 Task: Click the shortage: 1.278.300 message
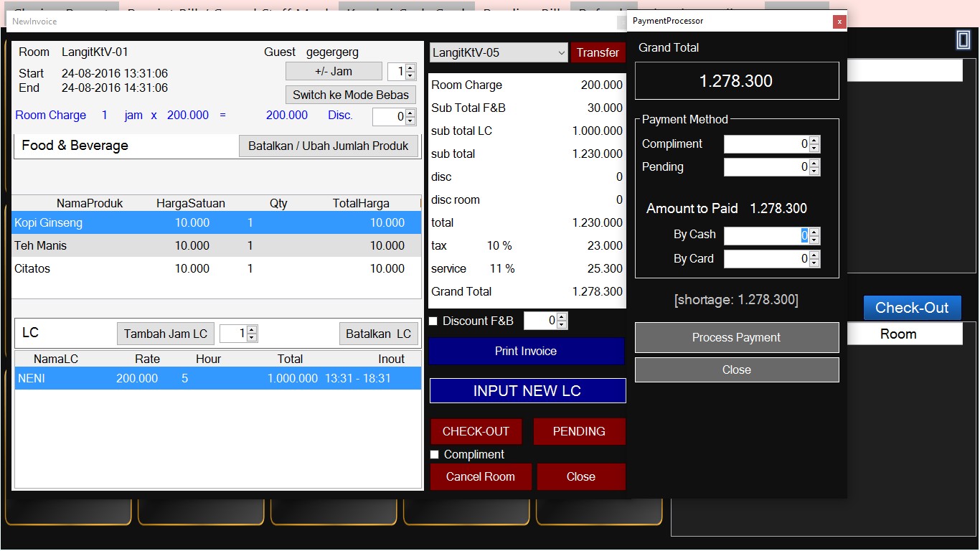coord(736,300)
